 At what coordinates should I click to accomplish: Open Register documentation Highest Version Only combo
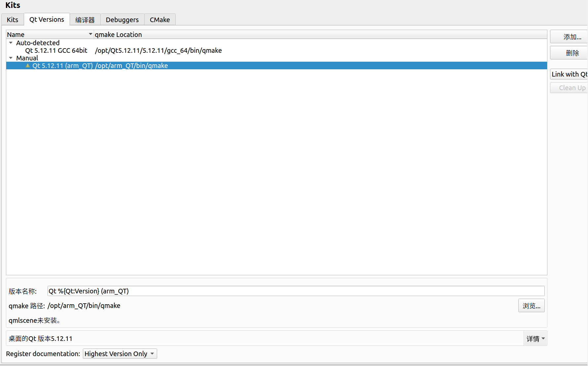(x=120, y=354)
